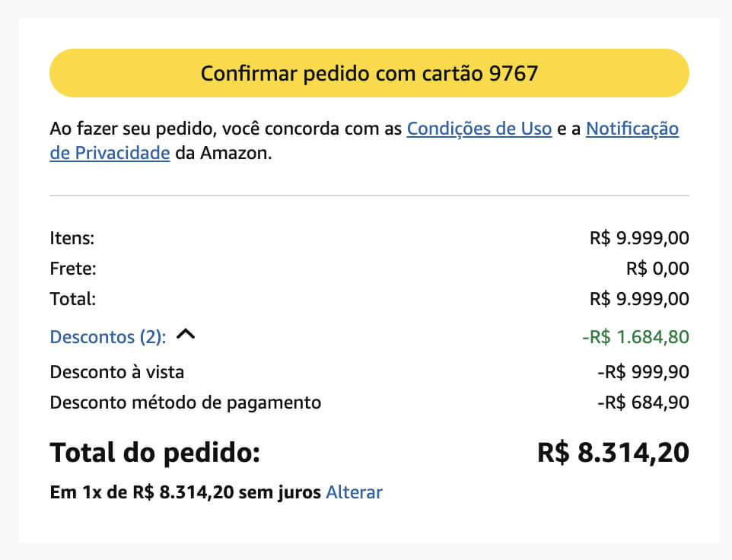
Task: Select the bold order total R$ 8.314,20
Action: [x=613, y=453]
